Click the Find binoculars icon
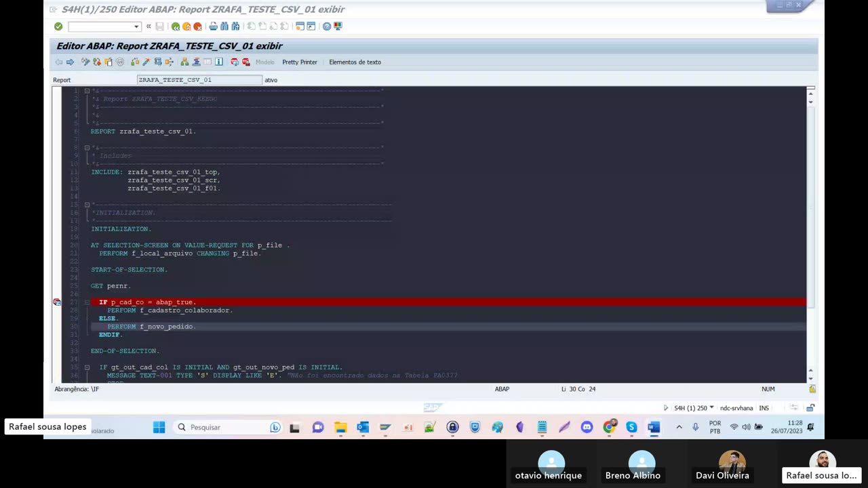 (x=224, y=26)
